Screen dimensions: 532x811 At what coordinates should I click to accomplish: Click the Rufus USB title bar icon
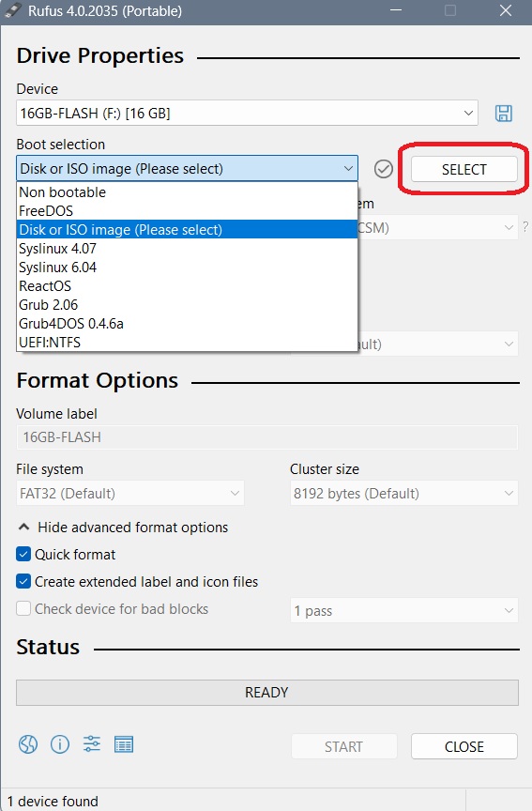(x=12, y=11)
